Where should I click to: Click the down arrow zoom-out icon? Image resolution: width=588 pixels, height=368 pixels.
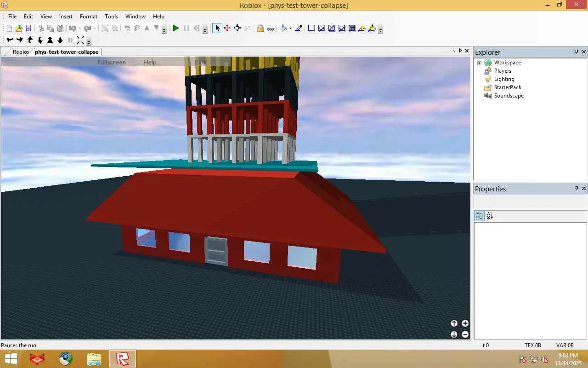pos(60,40)
